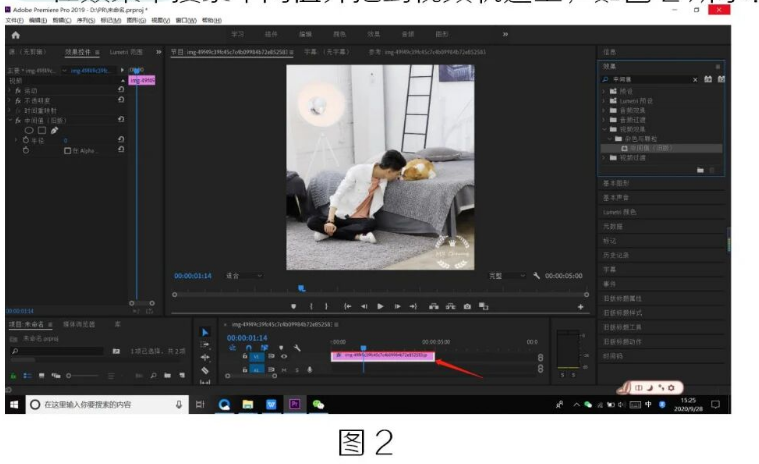Viewport: 759px width, 464px height.
Task: Mute the A1 audio track
Action: (x=284, y=370)
